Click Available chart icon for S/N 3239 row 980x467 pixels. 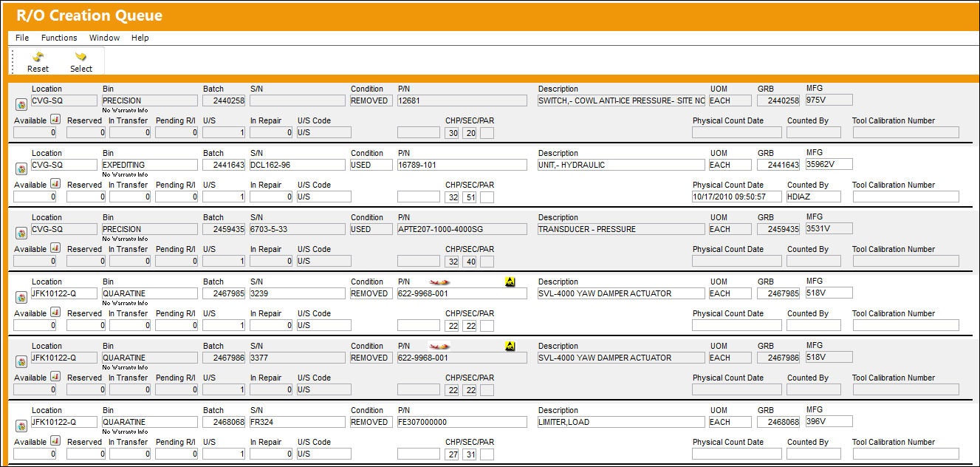55,313
